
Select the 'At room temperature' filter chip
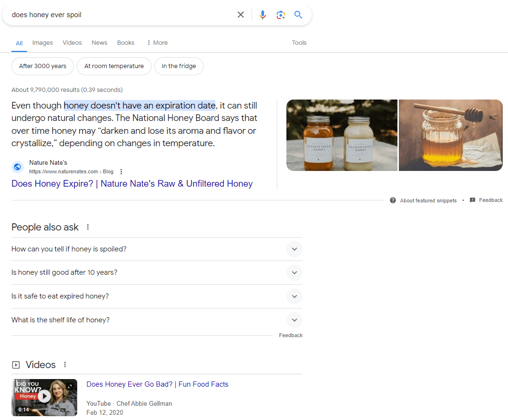pyautogui.click(x=114, y=66)
